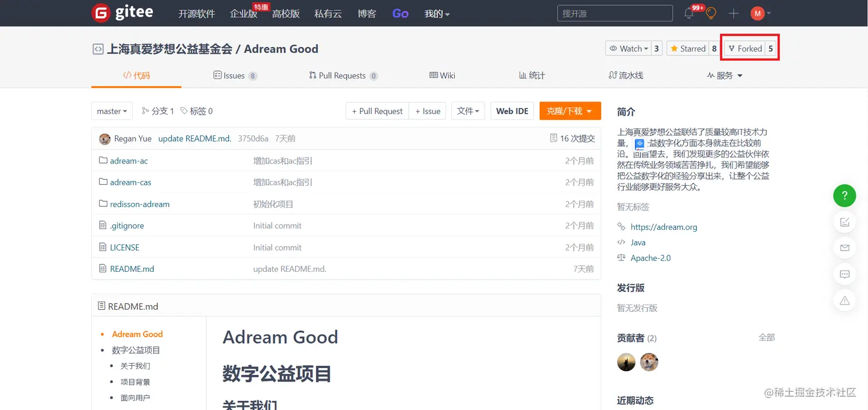Click the plus create icon
Viewport: 868px width, 410px height.
click(733, 13)
